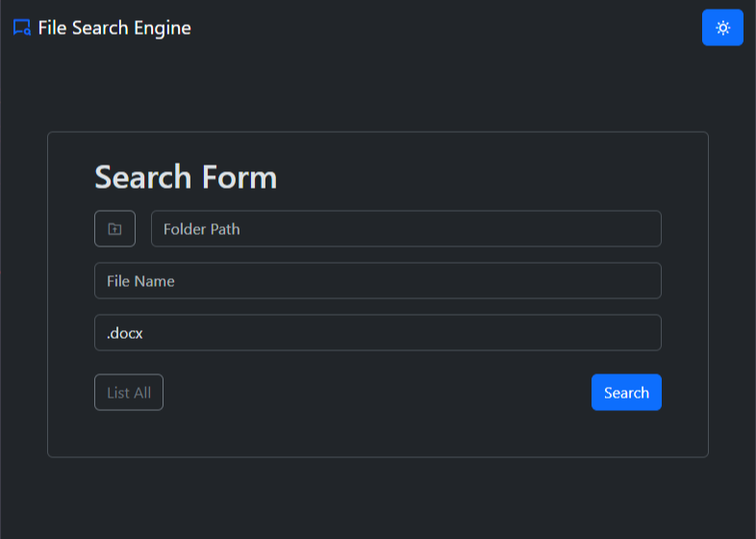The image size is (756, 539).
Task: Open the File Search Engine brand link
Action: [x=102, y=28]
